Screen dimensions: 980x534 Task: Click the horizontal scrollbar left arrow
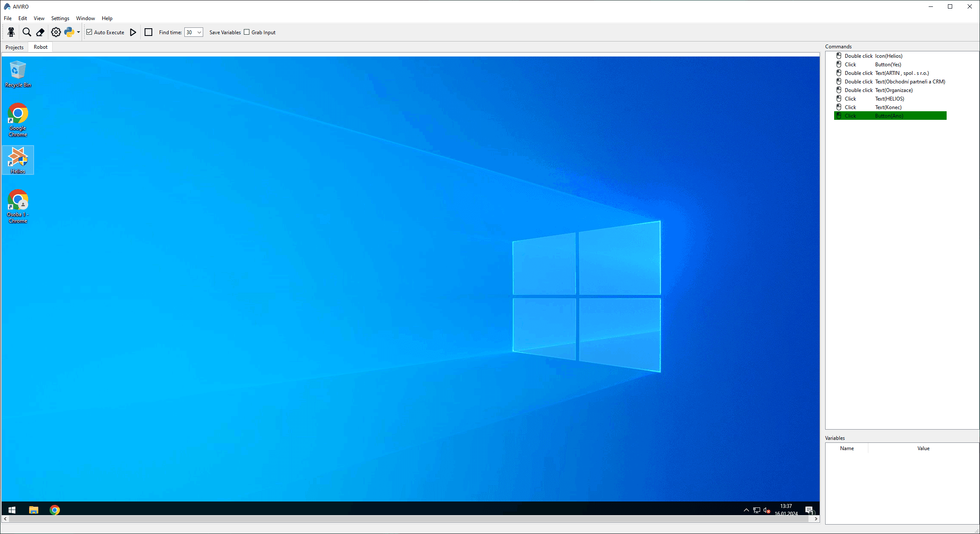(5, 519)
